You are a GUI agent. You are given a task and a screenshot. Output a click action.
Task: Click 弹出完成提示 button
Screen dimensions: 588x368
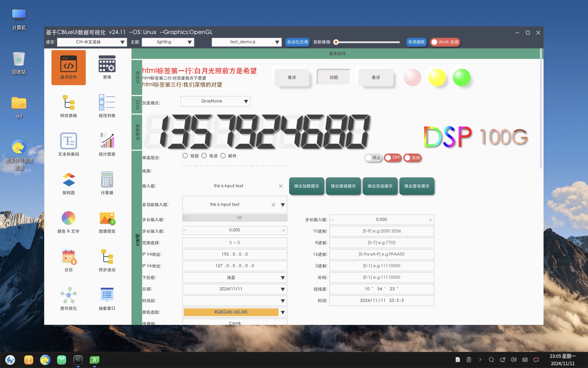380,186
